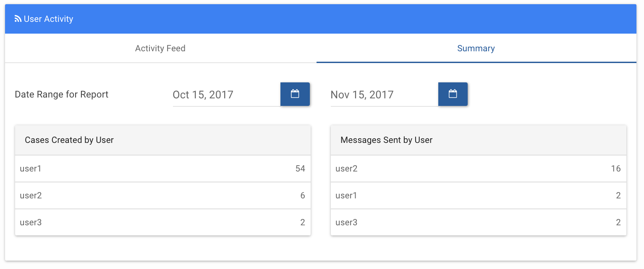Image resolution: width=644 pixels, height=269 pixels.
Task: Click the Date Range for Report label
Action: coord(61,95)
